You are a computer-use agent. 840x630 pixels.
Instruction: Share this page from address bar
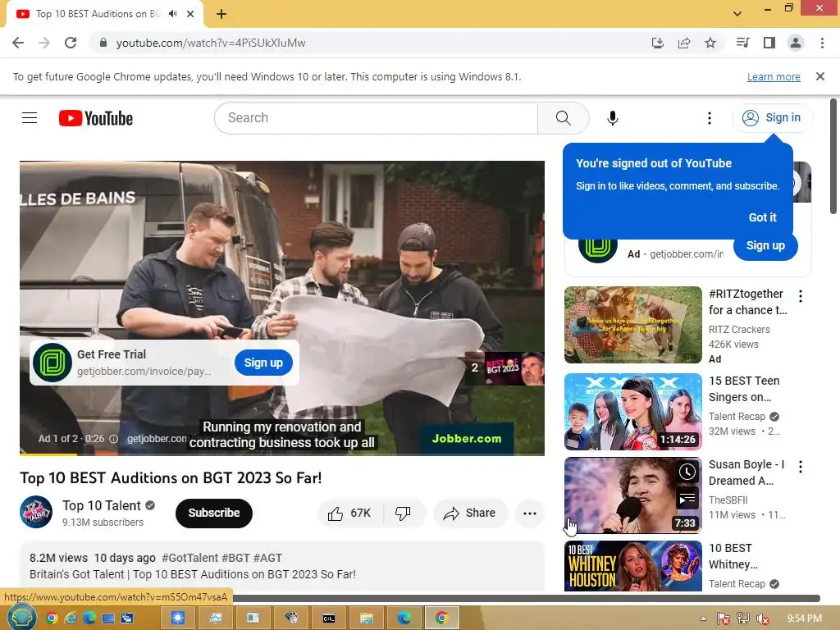coord(684,43)
